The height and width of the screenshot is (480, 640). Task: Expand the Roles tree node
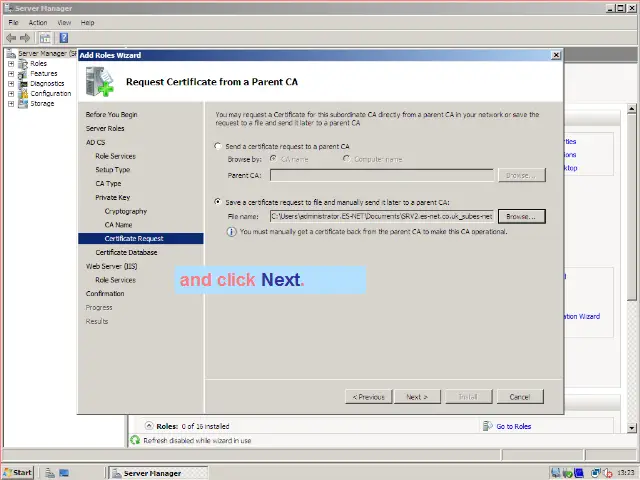click(11, 64)
